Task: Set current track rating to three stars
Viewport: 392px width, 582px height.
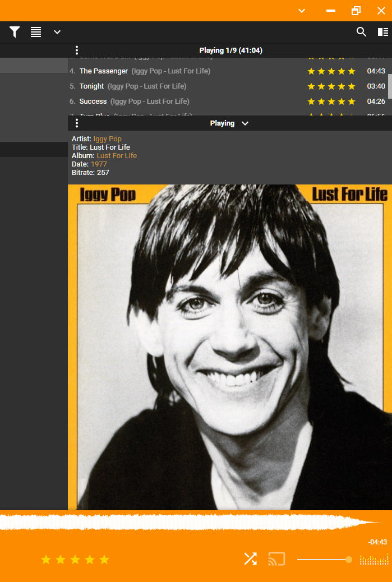Action: coord(75,560)
